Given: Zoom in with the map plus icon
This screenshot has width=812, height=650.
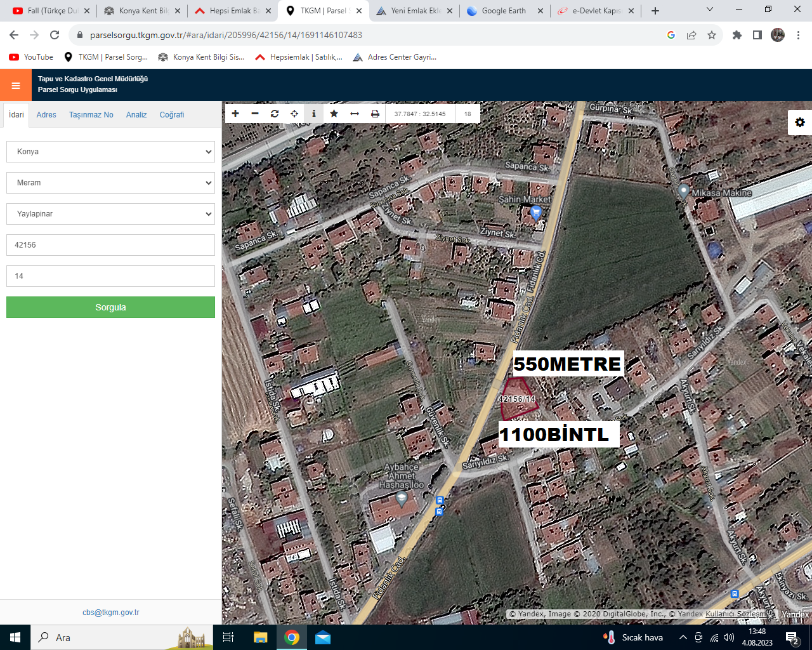Looking at the screenshot, I should pyautogui.click(x=235, y=114).
